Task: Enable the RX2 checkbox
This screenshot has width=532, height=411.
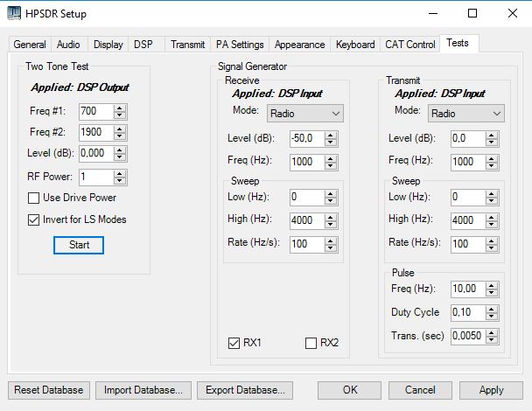Action: point(311,343)
